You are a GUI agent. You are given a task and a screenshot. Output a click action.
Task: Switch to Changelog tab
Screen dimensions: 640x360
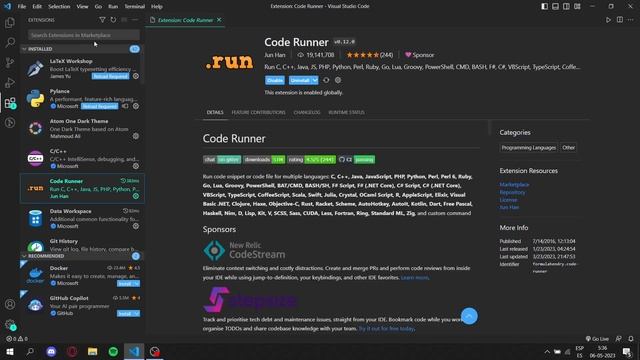click(307, 112)
